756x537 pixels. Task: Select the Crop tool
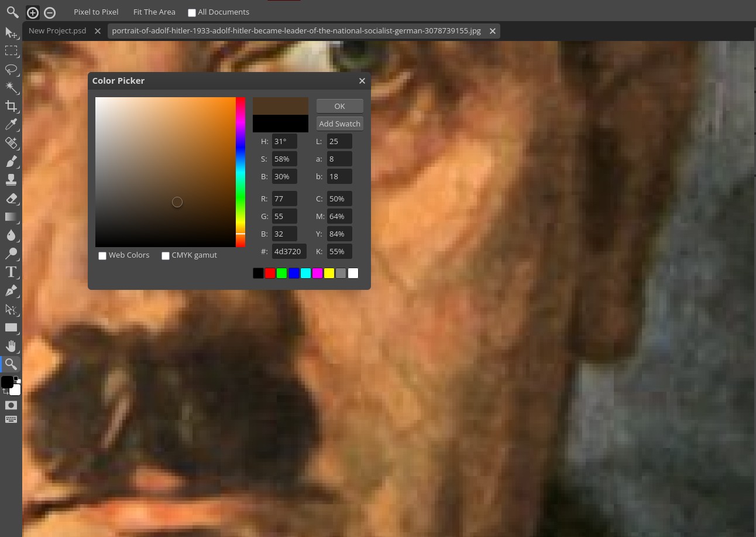point(11,106)
